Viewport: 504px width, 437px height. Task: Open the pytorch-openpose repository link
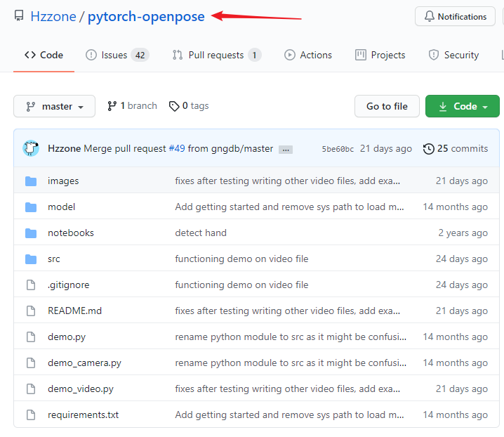point(146,16)
